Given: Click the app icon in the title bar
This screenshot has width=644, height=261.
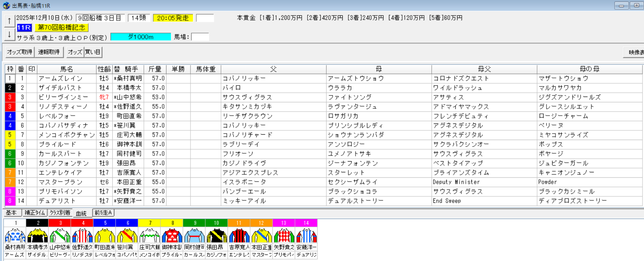Looking at the screenshot, I should coord(6,5).
